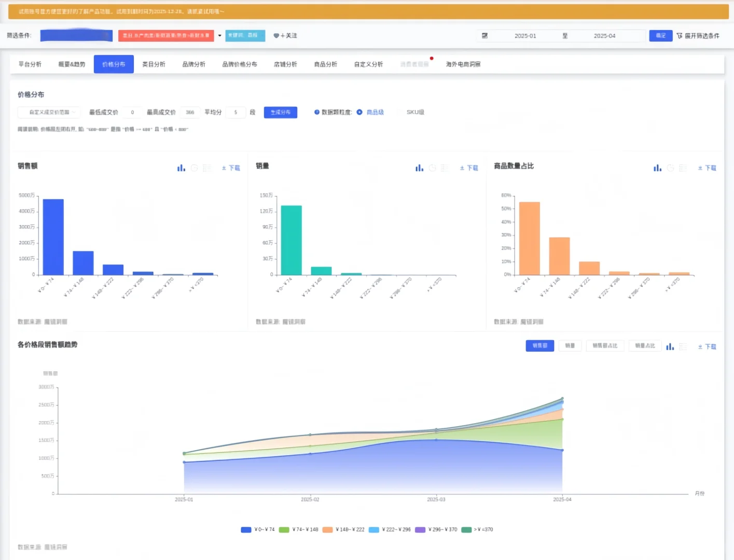Open the 品牌价格分布 tab

[x=240, y=64]
